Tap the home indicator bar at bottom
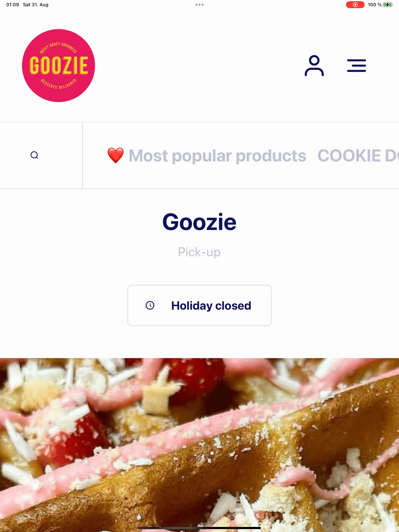The width and height of the screenshot is (399, 532). pyautogui.click(x=199, y=528)
